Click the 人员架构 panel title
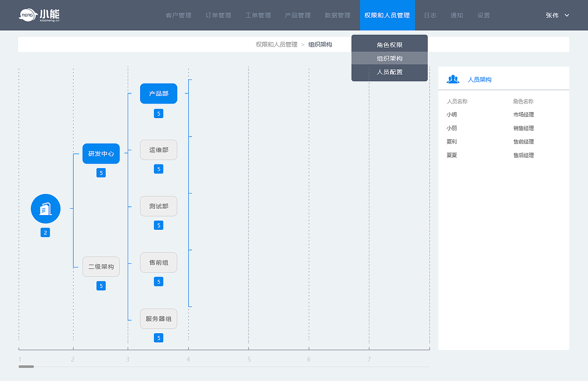588x381 pixels. point(480,80)
